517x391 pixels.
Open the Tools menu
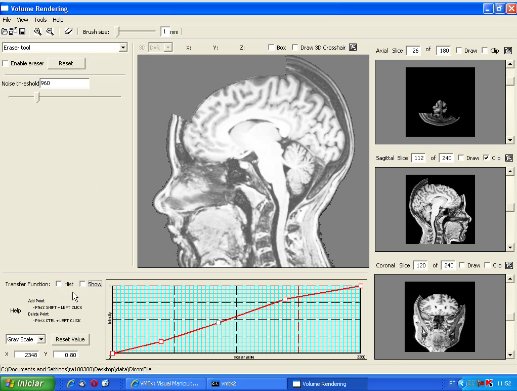click(x=40, y=20)
